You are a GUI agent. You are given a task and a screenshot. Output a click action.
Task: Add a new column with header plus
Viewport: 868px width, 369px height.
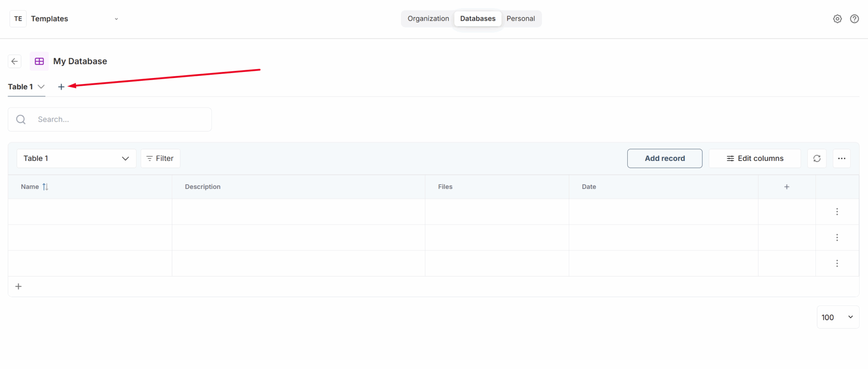pos(786,187)
